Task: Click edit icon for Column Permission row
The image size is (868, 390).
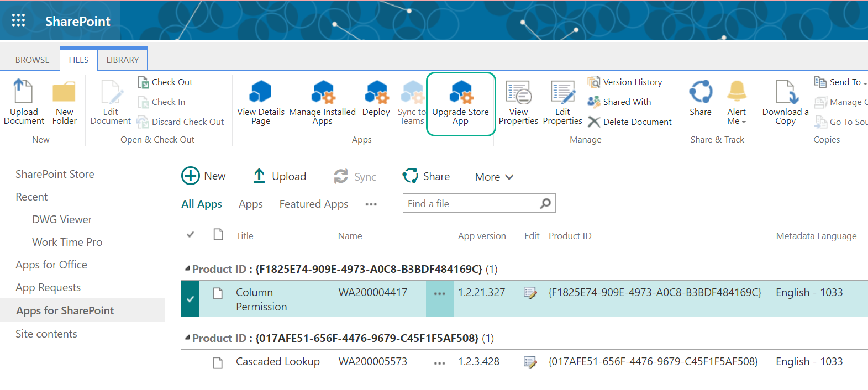Action: click(530, 293)
